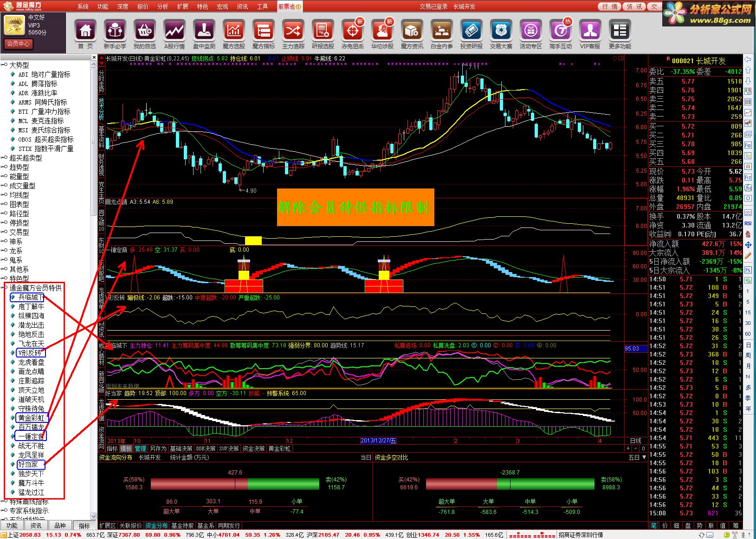Switch to 功能 tab in left panel

(12, 526)
